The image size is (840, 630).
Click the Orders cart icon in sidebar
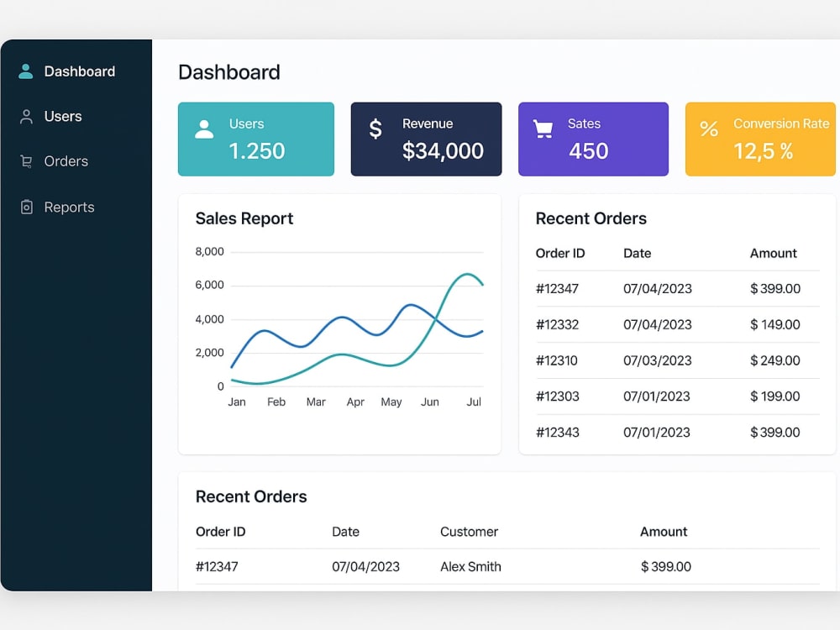pyautogui.click(x=26, y=161)
